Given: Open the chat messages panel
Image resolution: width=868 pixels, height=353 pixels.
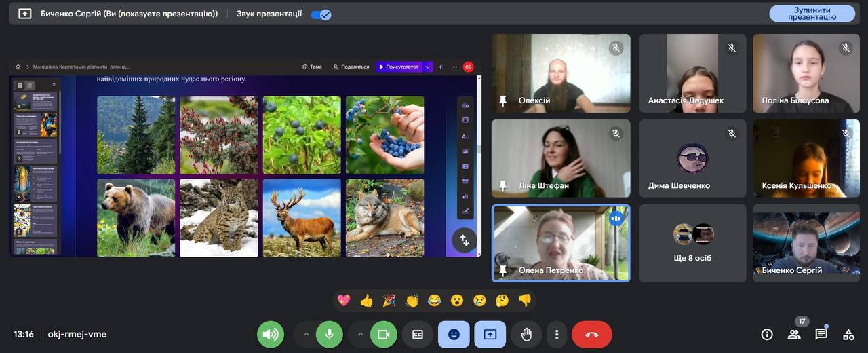Looking at the screenshot, I should [x=821, y=334].
